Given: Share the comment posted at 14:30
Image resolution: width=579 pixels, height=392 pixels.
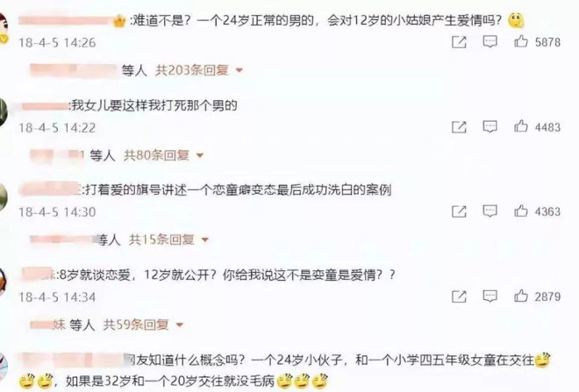Looking at the screenshot, I should [x=459, y=211].
